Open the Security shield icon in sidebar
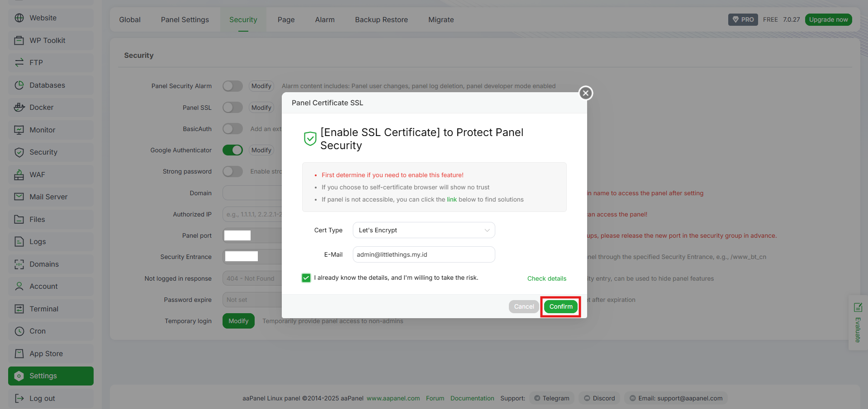Viewport: 868px width, 409px height. click(x=19, y=152)
